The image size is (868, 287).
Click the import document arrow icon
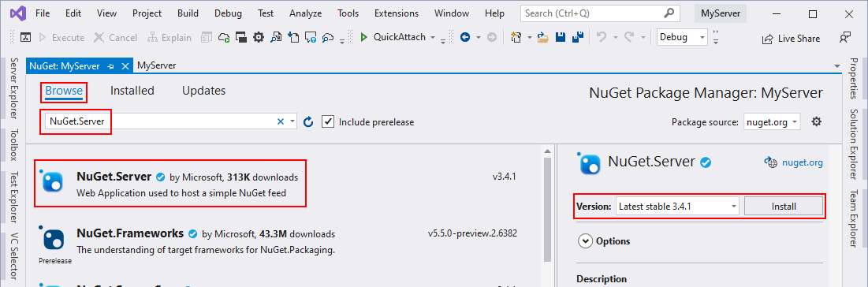pos(293,38)
